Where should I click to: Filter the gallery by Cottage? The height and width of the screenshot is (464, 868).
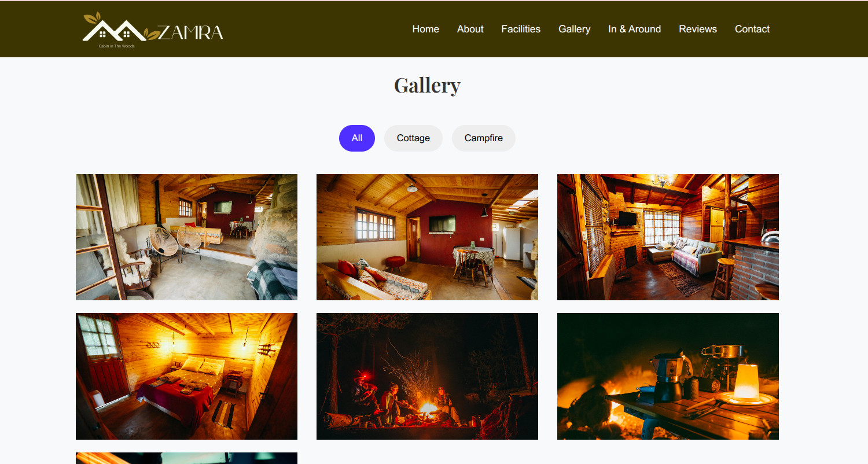click(413, 138)
